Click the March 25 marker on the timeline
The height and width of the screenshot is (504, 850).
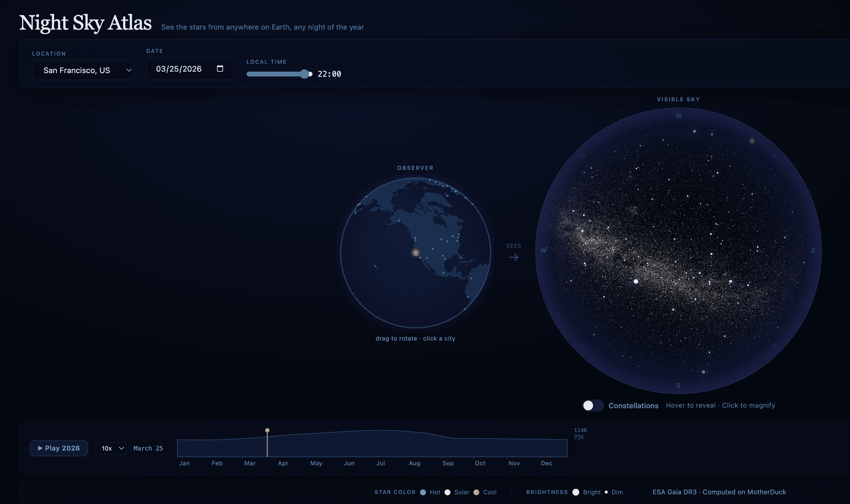268,430
